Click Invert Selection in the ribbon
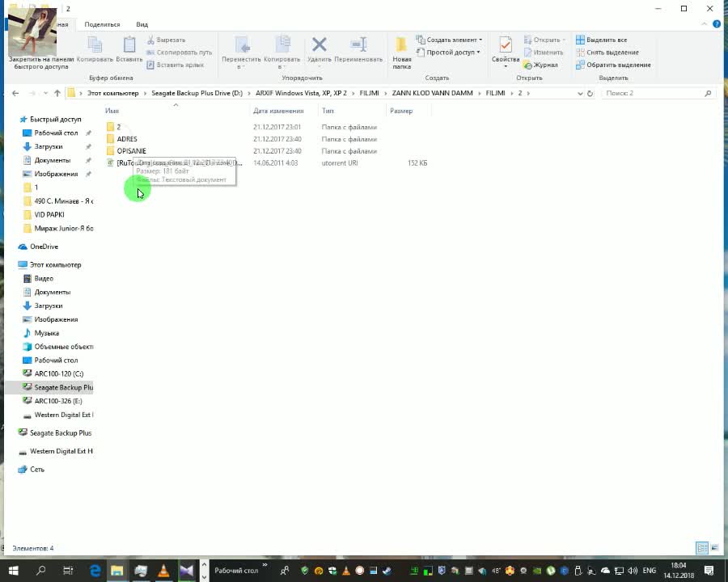This screenshot has width=728, height=582. click(612, 65)
